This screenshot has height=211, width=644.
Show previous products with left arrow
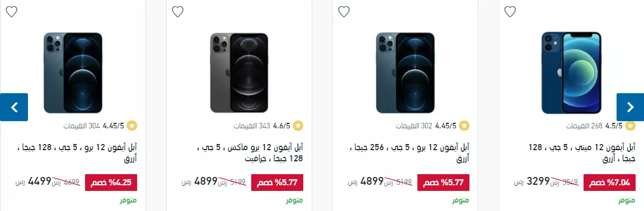coord(14,107)
